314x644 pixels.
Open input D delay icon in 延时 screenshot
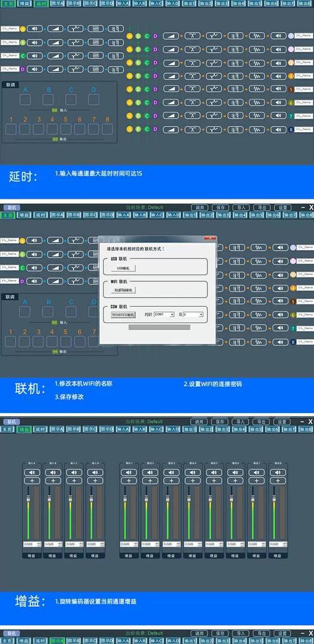tap(116, 69)
